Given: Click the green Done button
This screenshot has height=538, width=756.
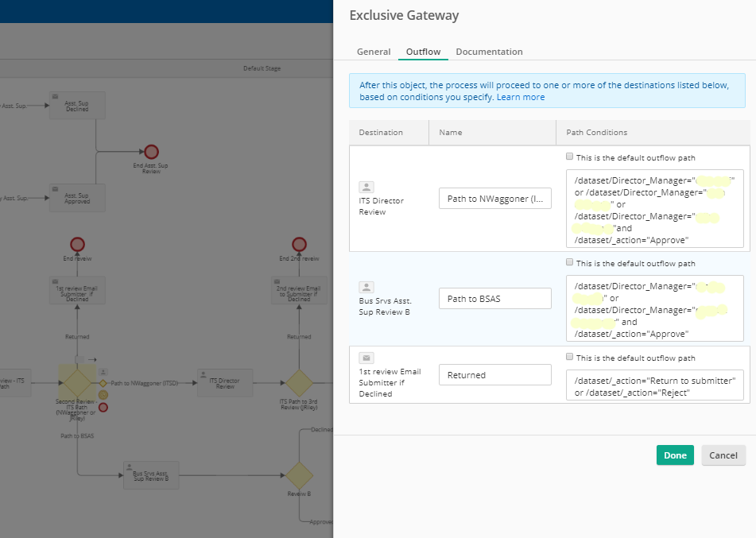Looking at the screenshot, I should tap(675, 455).
